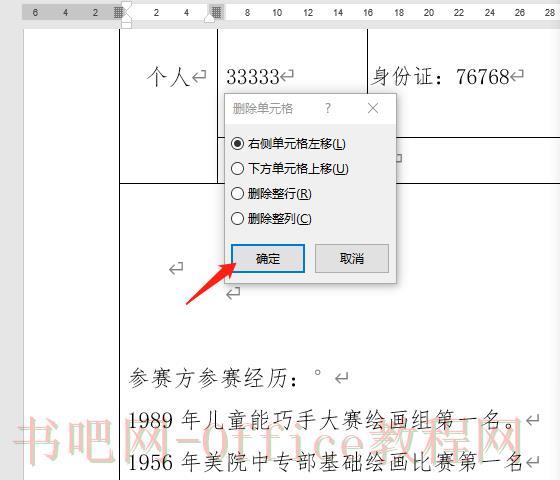The image size is (560, 480).
Task: Click table column marker near ruler 6
Action: 216,12
